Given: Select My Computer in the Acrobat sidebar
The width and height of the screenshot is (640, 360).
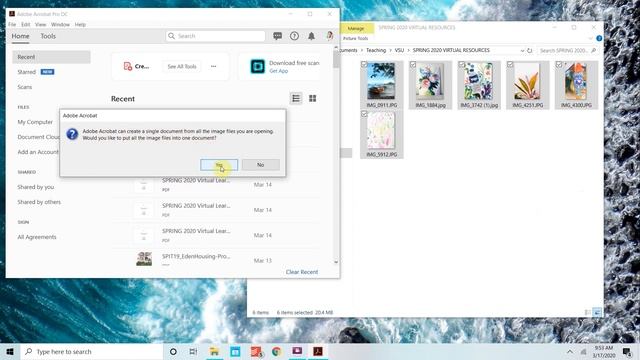Looking at the screenshot, I should point(35,122).
